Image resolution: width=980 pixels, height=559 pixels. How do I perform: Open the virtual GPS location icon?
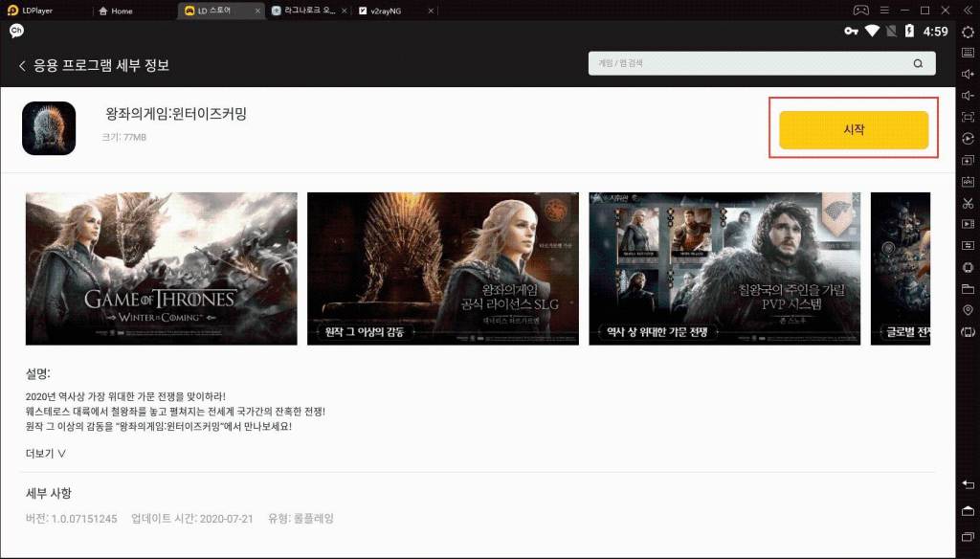click(x=968, y=310)
